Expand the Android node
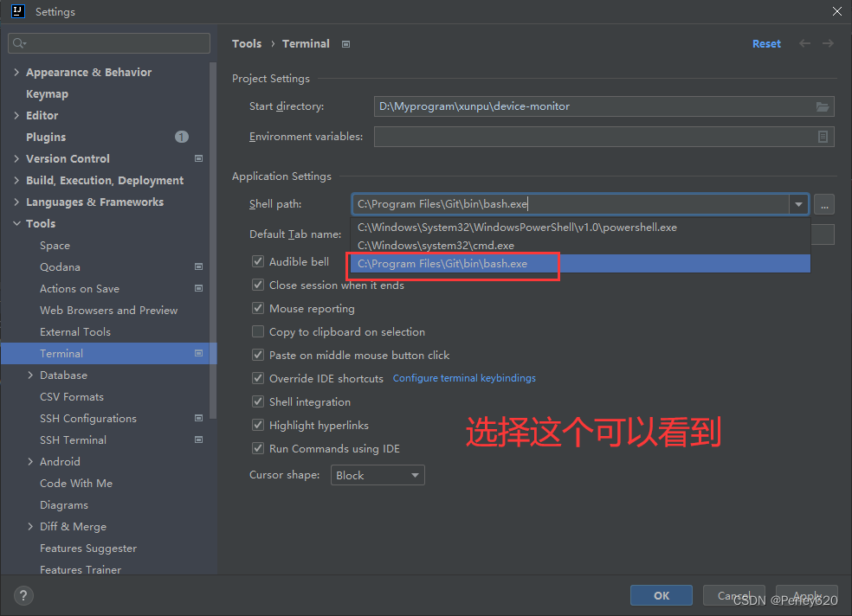The height and width of the screenshot is (616, 852). (x=30, y=461)
